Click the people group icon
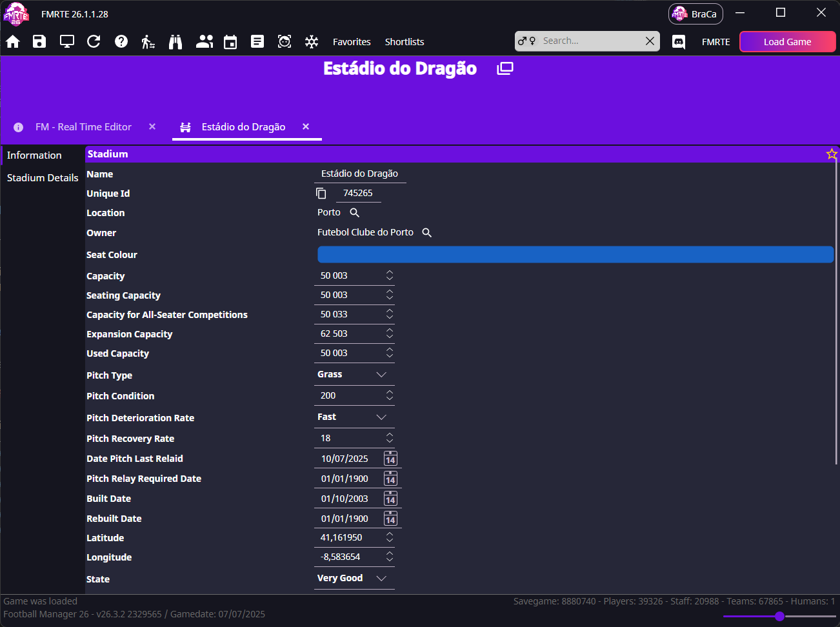The image size is (840, 627). click(x=205, y=42)
